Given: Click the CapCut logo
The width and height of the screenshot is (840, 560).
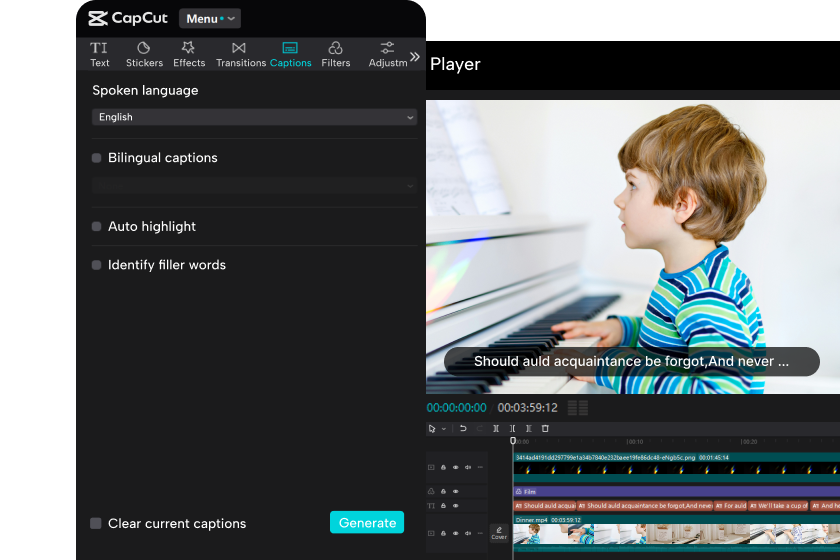Looking at the screenshot, I should coord(128,18).
